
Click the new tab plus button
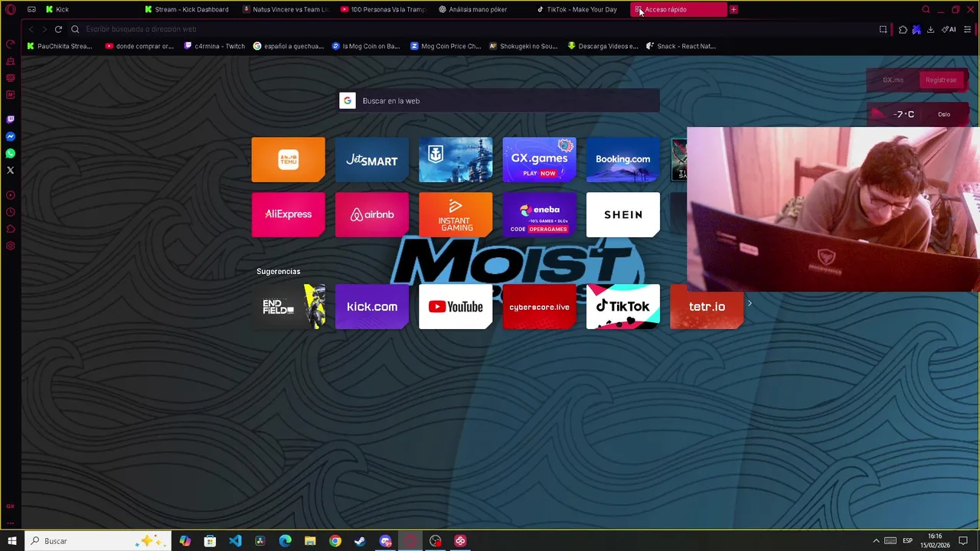(x=733, y=9)
